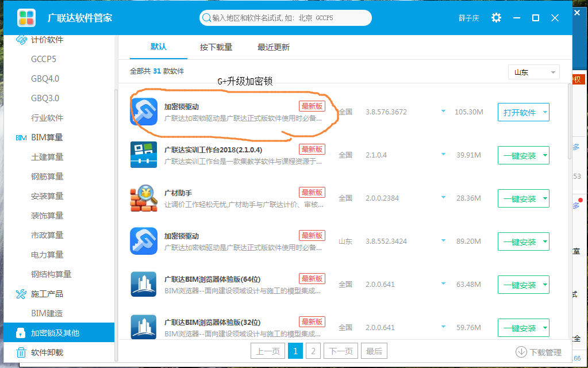The image size is (588, 368).
Task: Select the BIM算量 category icon
Action: (x=21, y=137)
